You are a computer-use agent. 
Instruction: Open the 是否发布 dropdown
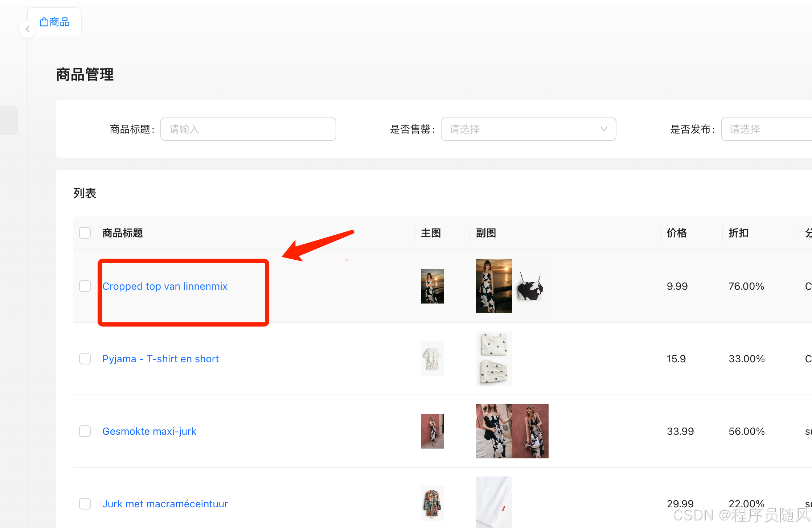766,129
